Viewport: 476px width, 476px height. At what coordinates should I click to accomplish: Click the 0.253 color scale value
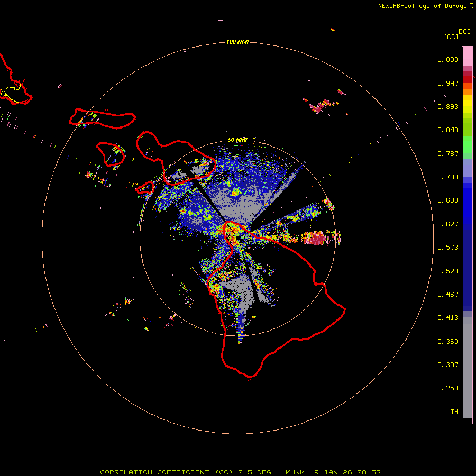coord(448,388)
